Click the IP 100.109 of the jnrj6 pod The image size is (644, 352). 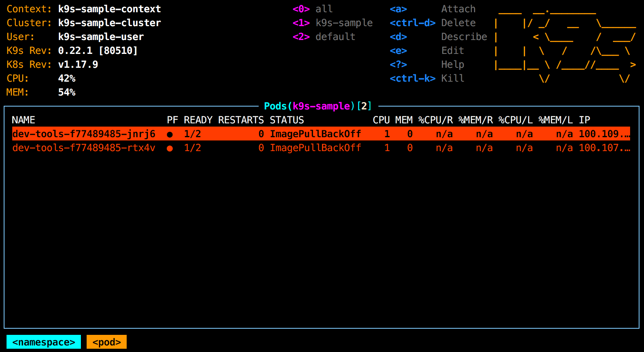(x=604, y=134)
